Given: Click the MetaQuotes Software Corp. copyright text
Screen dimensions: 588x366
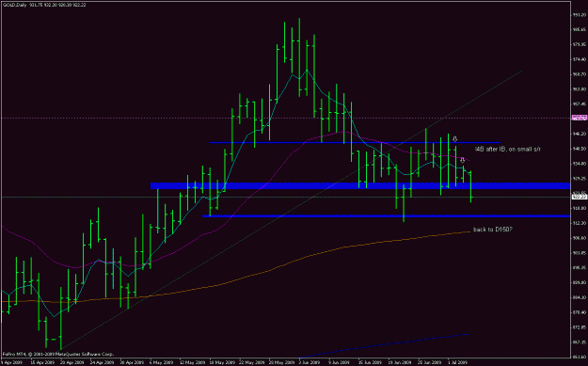Looking at the screenshot, I should pyautogui.click(x=58, y=354).
